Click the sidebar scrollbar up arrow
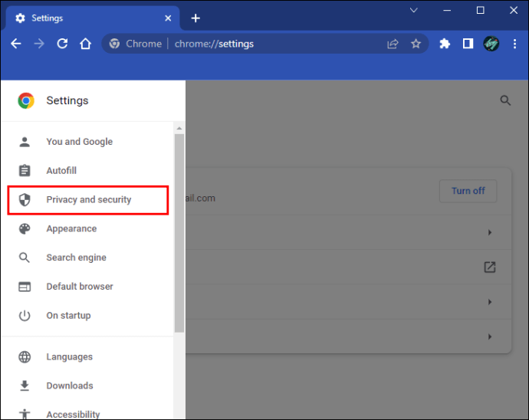This screenshot has width=529, height=420. (179, 128)
